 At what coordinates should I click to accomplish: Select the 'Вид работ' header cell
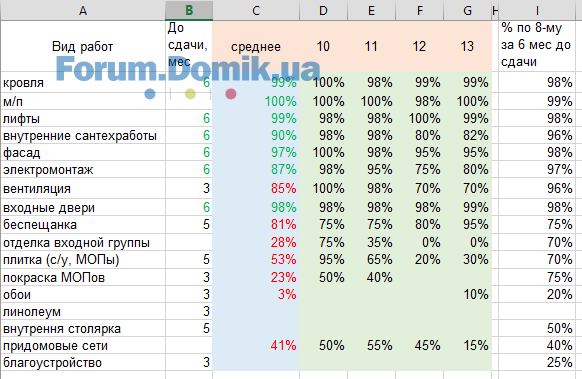[x=83, y=46]
